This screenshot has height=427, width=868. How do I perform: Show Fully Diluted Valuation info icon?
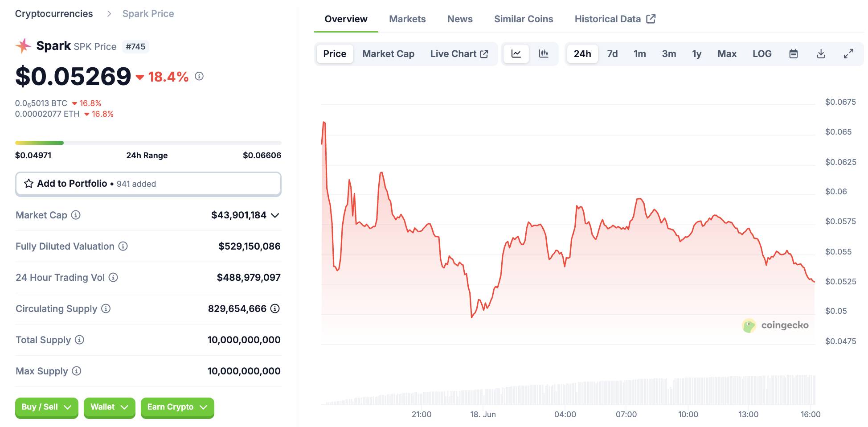(123, 246)
